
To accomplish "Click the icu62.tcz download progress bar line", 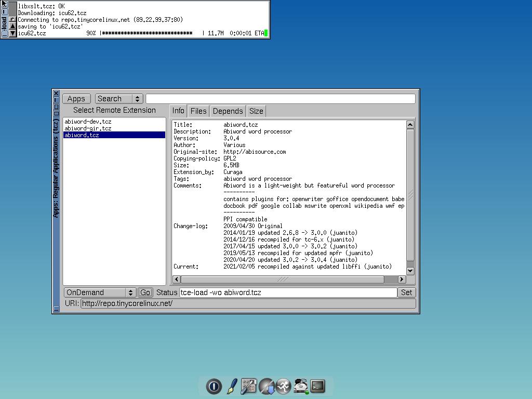I will [141, 33].
